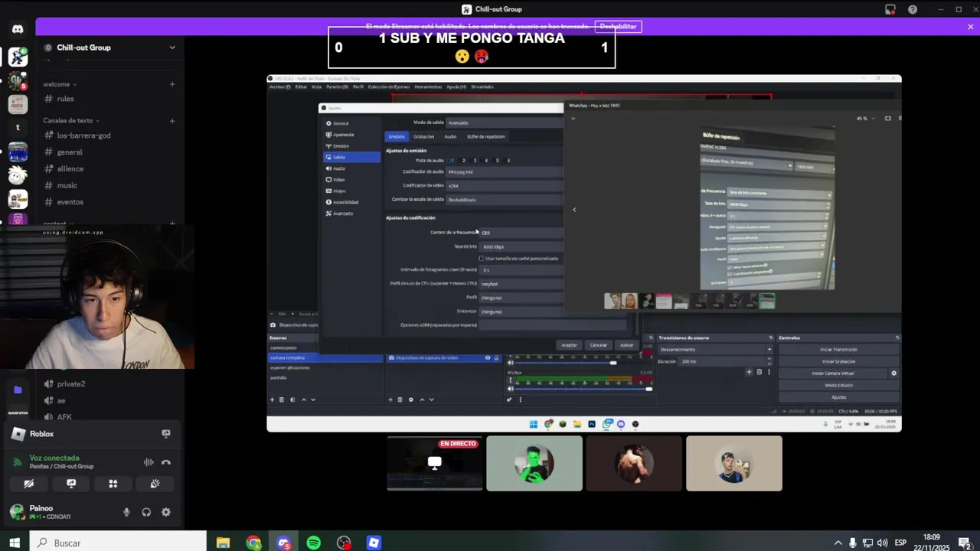Toggle eye visibility of video capture source
The image size is (980, 551).
[x=487, y=357]
